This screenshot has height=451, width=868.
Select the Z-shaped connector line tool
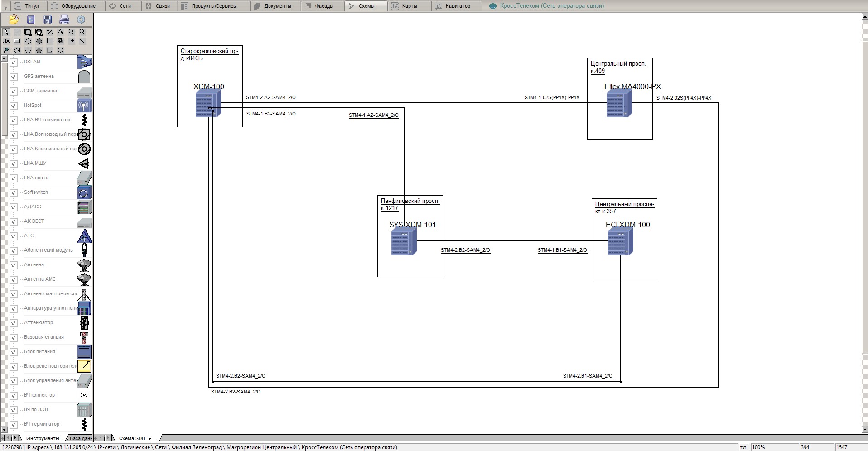click(50, 32)
